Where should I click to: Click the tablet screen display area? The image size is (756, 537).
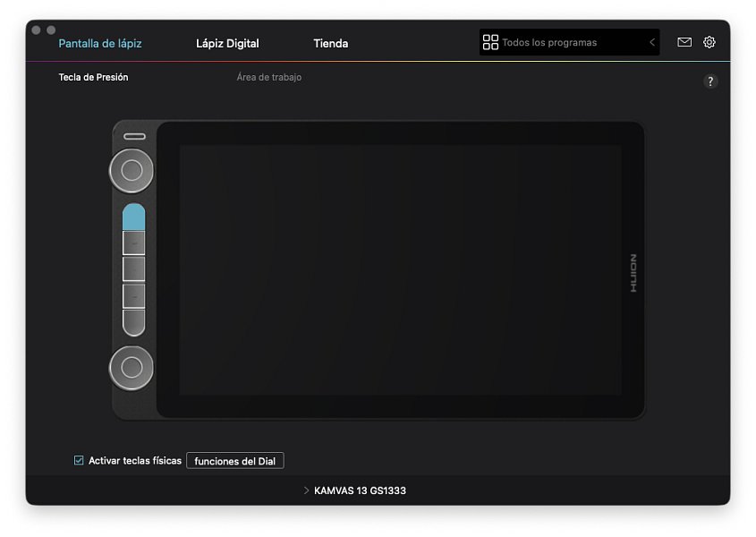tap(400, 269)
